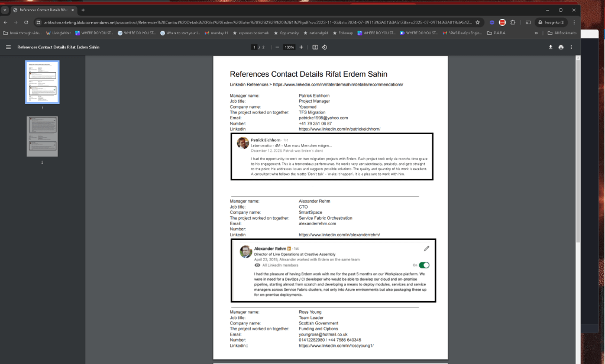Go back to previous page in browser
Image resolution: width=605 pixels, height=364 pixels.
[x=5, y=22]
